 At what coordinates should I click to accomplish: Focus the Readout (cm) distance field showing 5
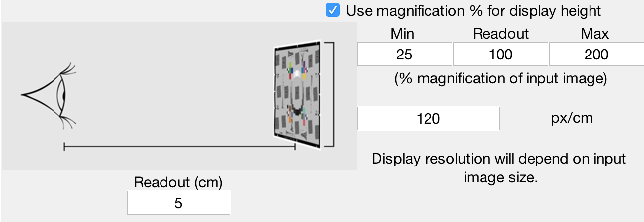coord(179,203)
